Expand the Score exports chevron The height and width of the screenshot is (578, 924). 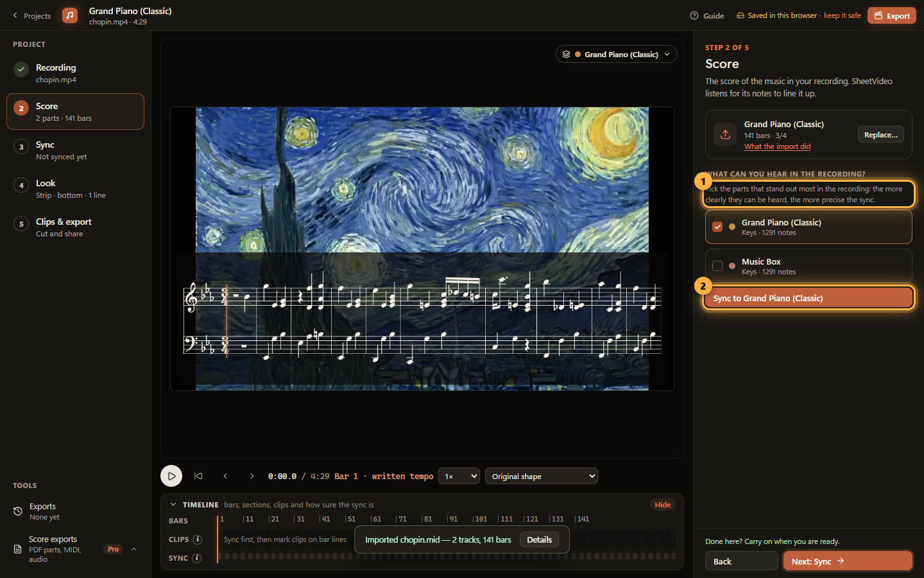click(x=133, y=549)
